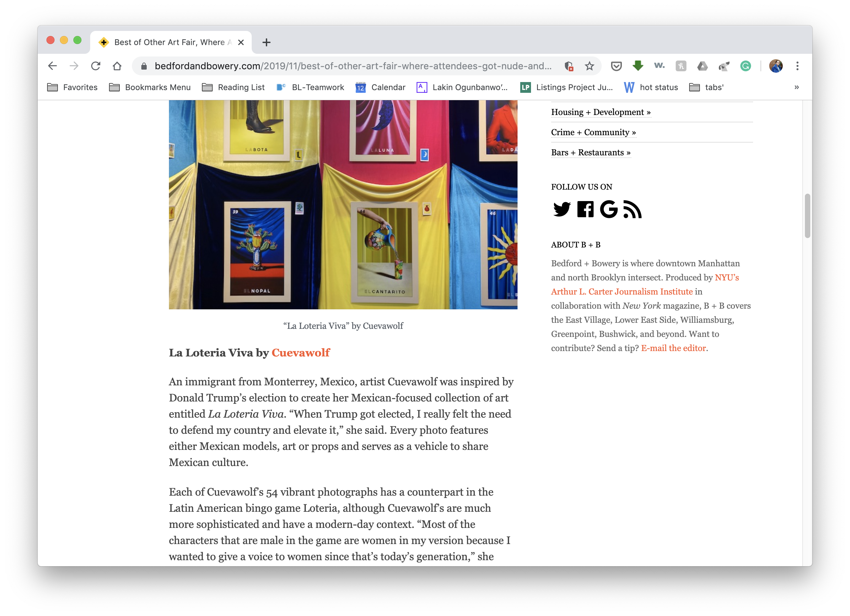Viewport: 850px width, 616px height.
Task: Select the Best of Other Art Fair tab
Action: (171, 42)
